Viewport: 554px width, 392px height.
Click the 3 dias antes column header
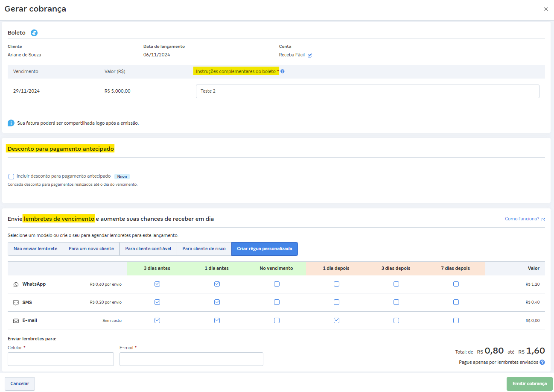pos(157,268)
